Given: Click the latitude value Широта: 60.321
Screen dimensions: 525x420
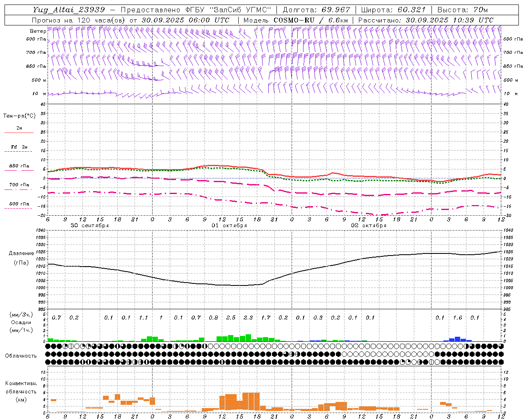Looking at the screenshot, I should pos(394,10).
